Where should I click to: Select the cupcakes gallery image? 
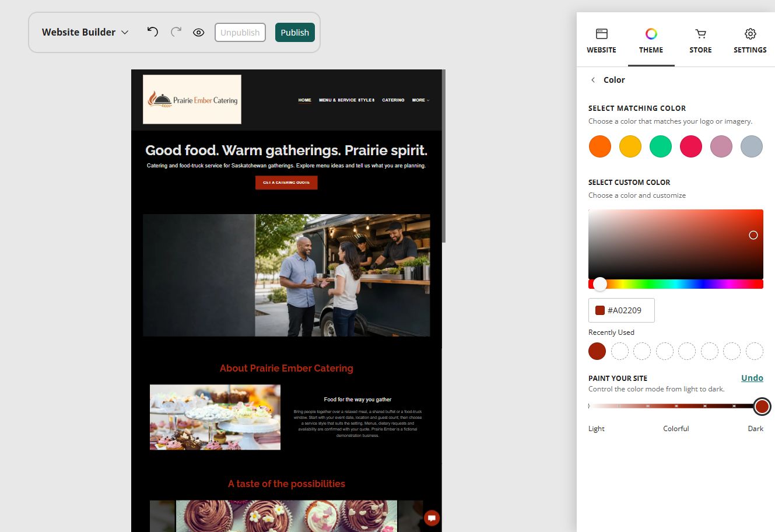click(x=286, y=516)
